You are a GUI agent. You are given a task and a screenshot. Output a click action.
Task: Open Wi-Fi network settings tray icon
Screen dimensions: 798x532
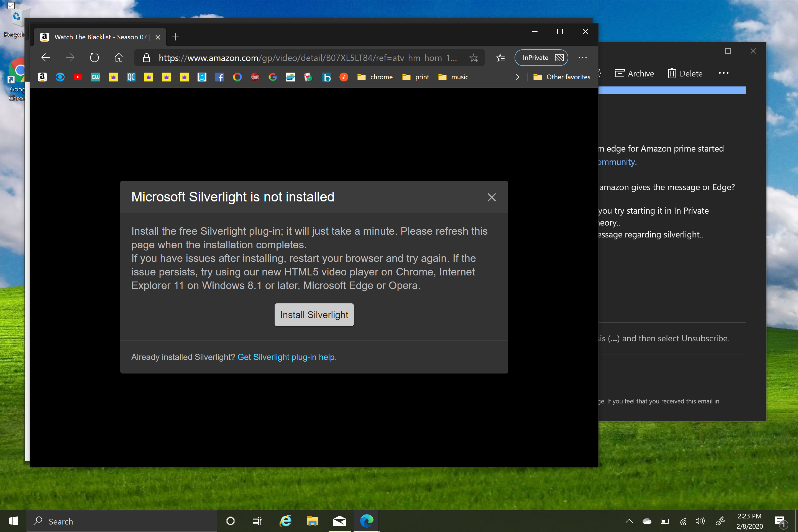tap(683, 521)
